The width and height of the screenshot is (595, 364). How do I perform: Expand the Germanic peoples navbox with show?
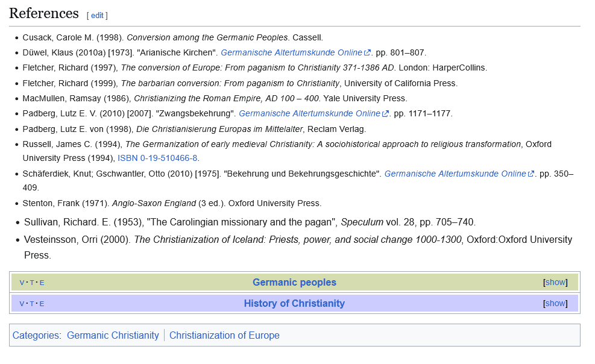(556, 283)
